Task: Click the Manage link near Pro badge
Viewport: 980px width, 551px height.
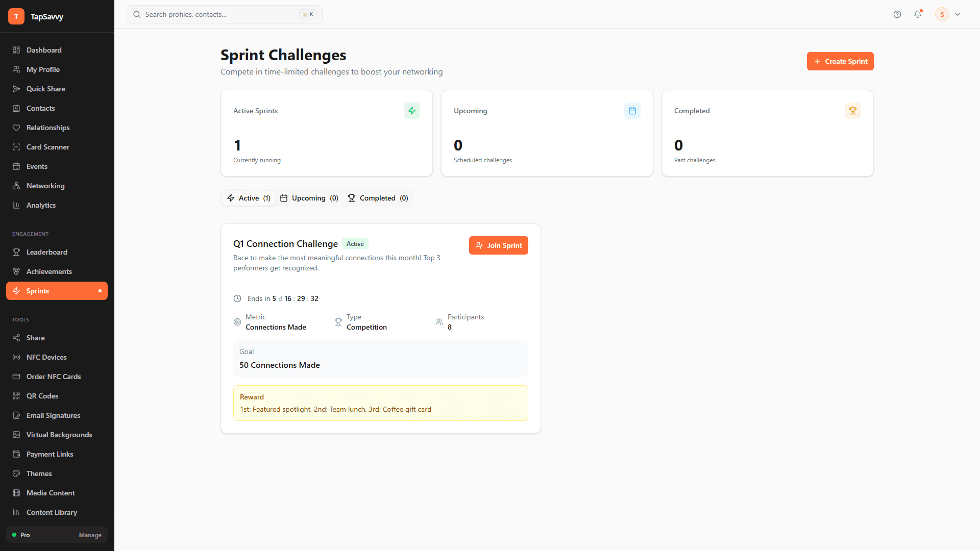Action: 90,535
